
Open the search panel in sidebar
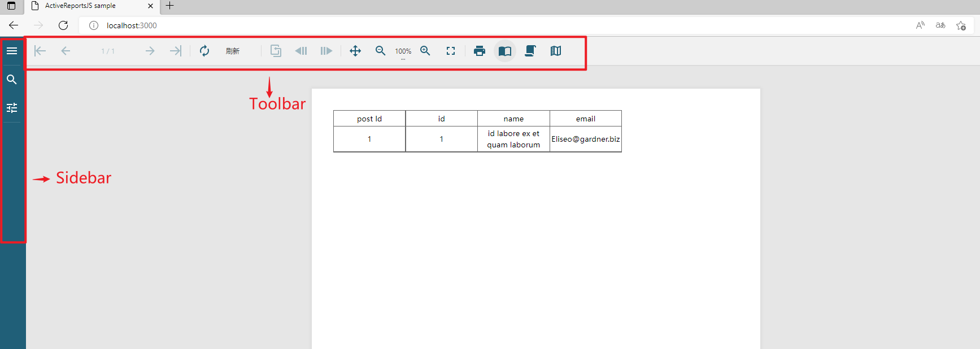(12, 80)
